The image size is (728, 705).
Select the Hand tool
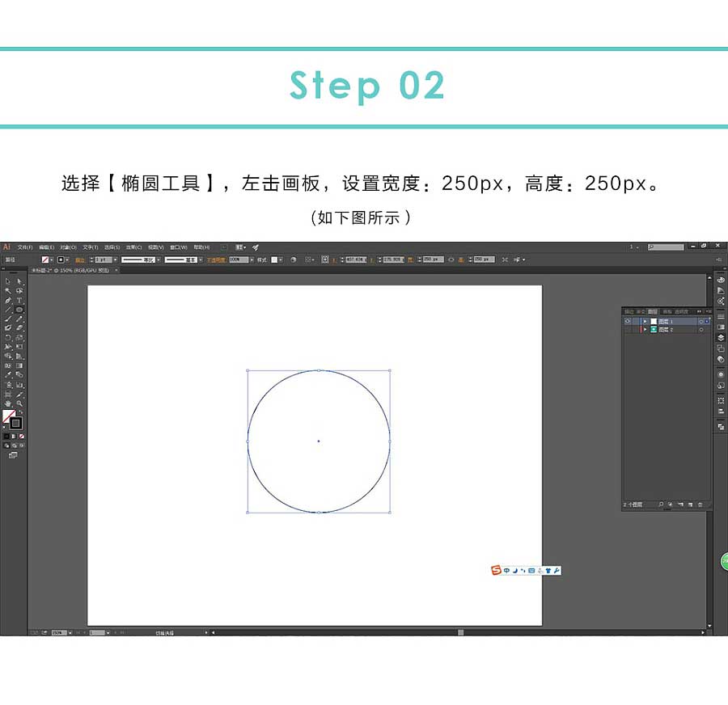tap(8, 403)
